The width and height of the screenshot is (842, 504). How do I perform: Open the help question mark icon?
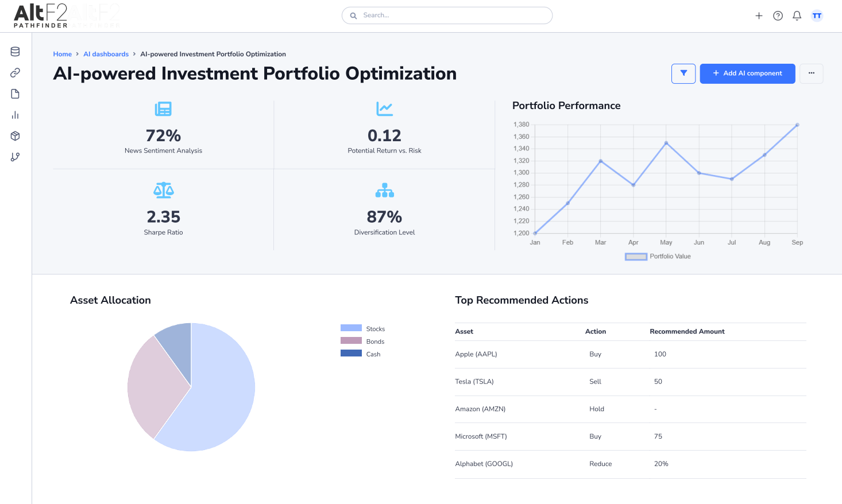(778, 16)
